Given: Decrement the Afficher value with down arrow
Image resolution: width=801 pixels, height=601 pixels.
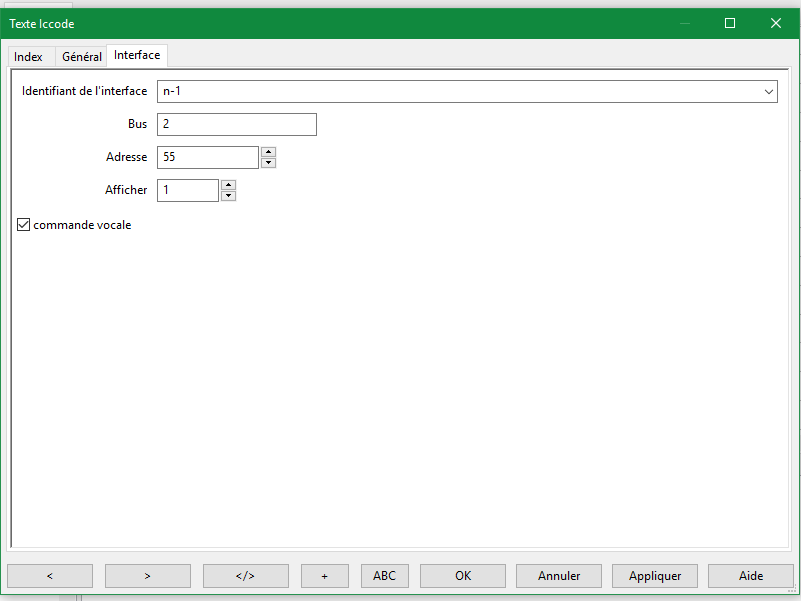Looking at the screenshot, I should point(228,196).
